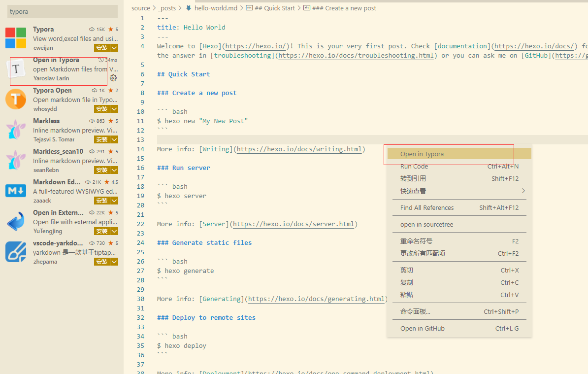Choose 重命名符号 in context menu
This screenshot has width=588, height=374.
[459, 241]
